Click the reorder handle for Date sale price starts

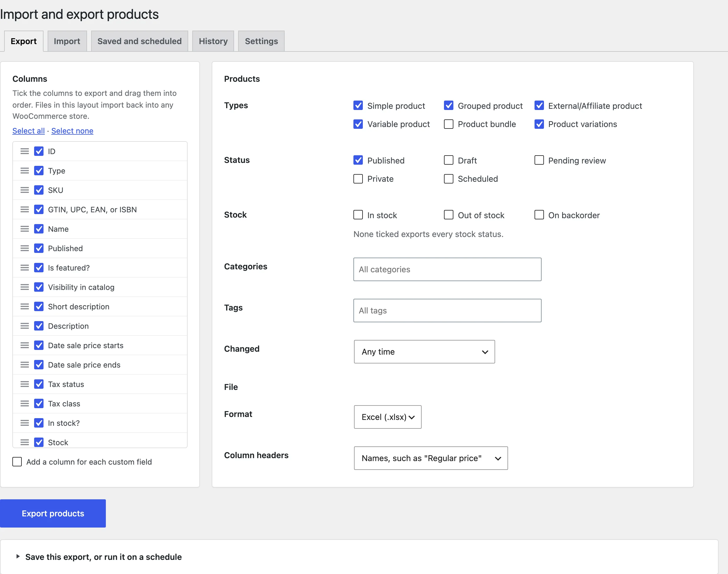click(x=24, y=346)
